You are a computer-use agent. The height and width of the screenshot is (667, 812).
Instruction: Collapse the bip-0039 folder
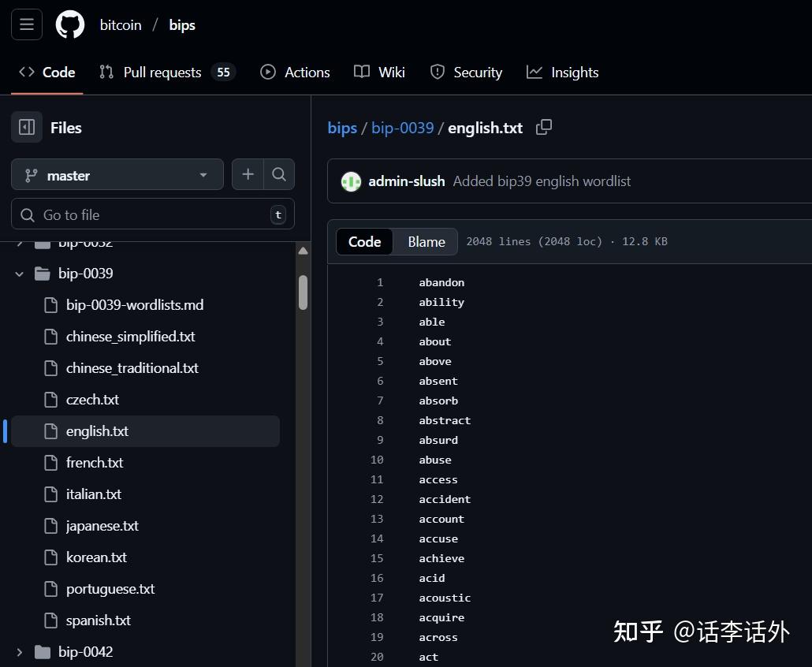pyautogui.click(x=20, y=274)
